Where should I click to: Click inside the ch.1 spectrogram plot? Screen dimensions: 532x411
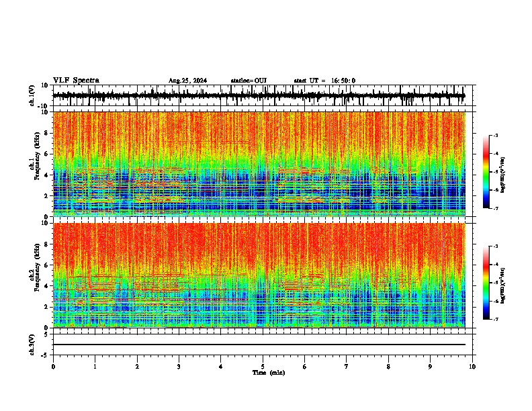point(259,164)
